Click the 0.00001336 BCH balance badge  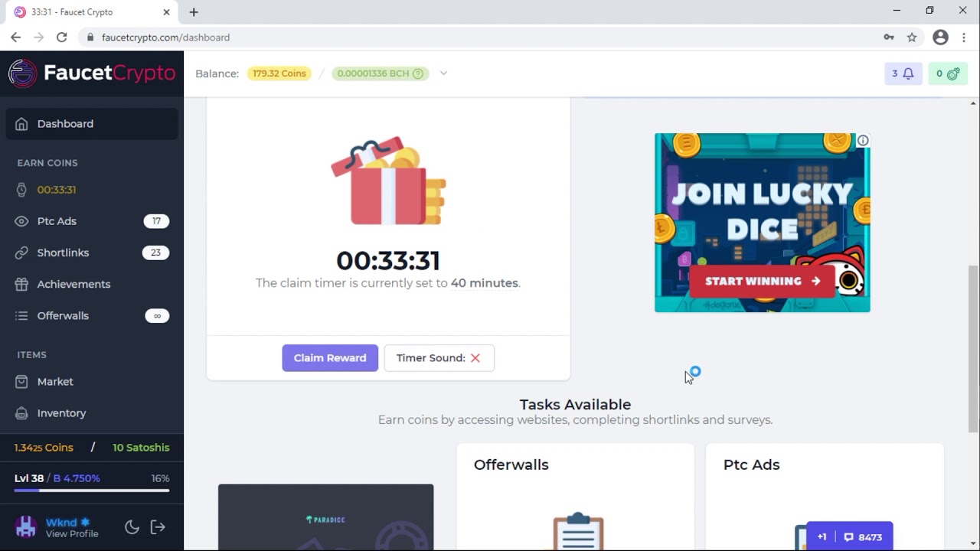click(x=380, y=73)
